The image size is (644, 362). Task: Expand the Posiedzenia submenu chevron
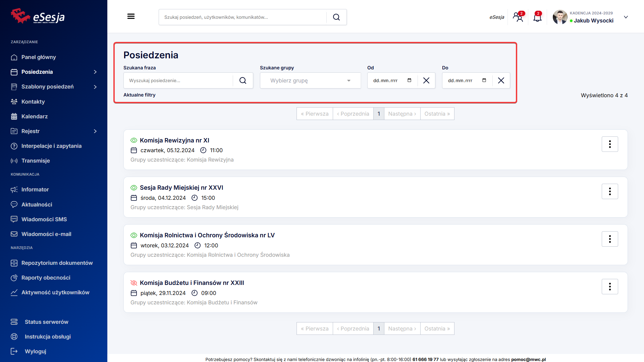pos(95,72)
